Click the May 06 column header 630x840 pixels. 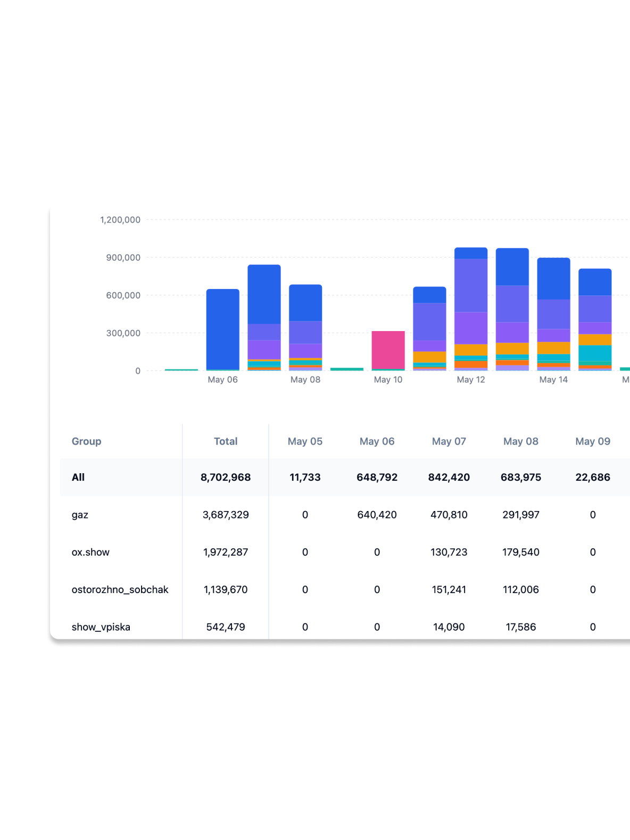point(377,441)
